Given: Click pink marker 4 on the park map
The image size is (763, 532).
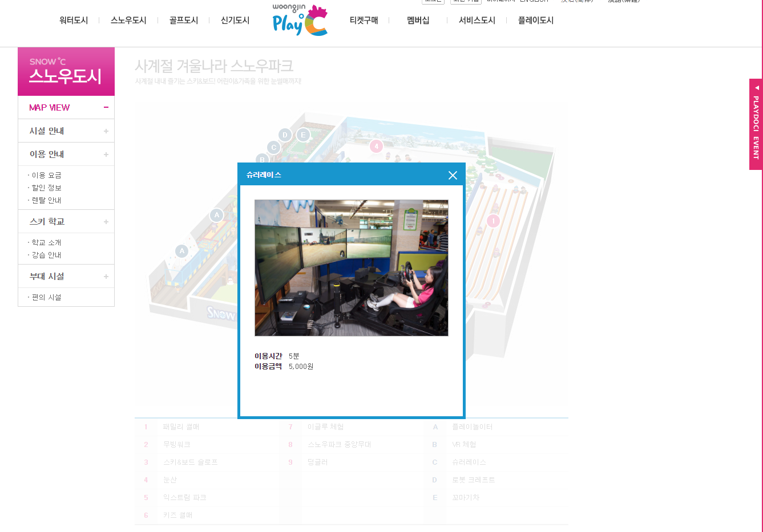Looking at the screenshot, I should click(x=376, y=146).
